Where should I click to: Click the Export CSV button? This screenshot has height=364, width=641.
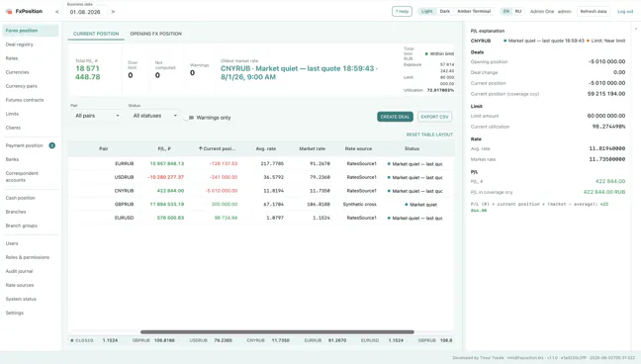[x=434, y=117]
